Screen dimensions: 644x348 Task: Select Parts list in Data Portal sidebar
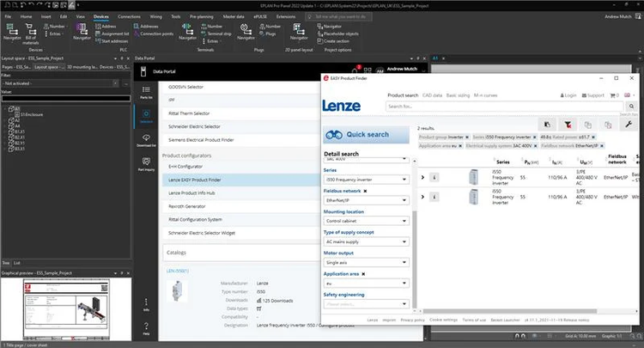tap(146, 93)
